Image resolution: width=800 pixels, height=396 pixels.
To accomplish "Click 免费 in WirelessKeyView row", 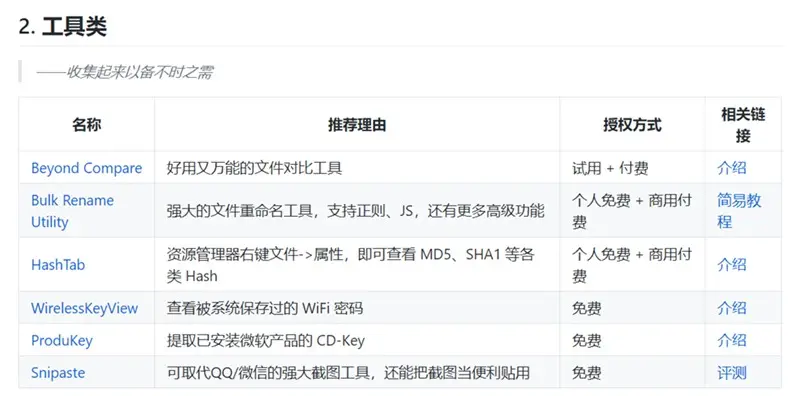I will pos(587,308).
